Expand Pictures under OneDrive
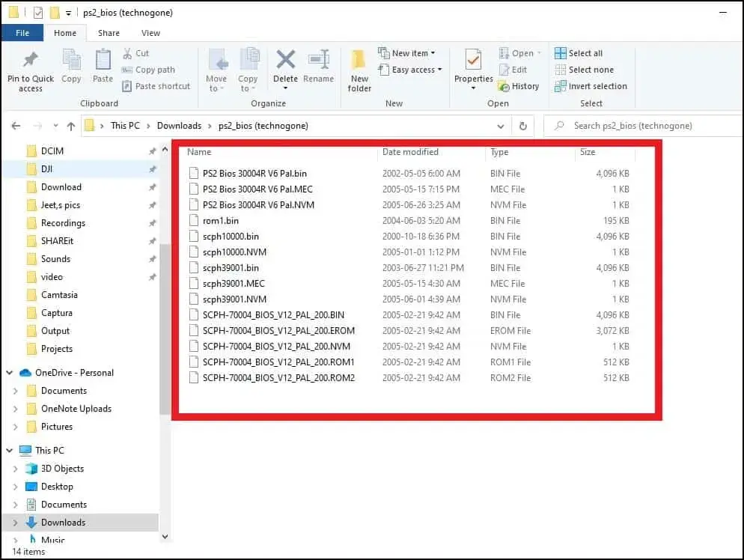The height and width of the screenshot is (560, 744). click(16, 427)
